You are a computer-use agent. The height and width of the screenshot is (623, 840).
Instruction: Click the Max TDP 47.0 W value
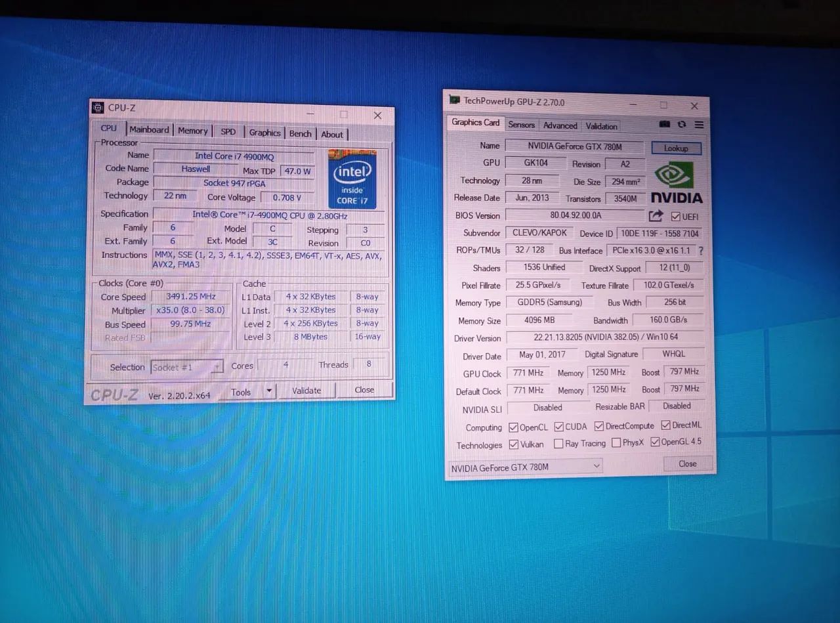[297, 171]
